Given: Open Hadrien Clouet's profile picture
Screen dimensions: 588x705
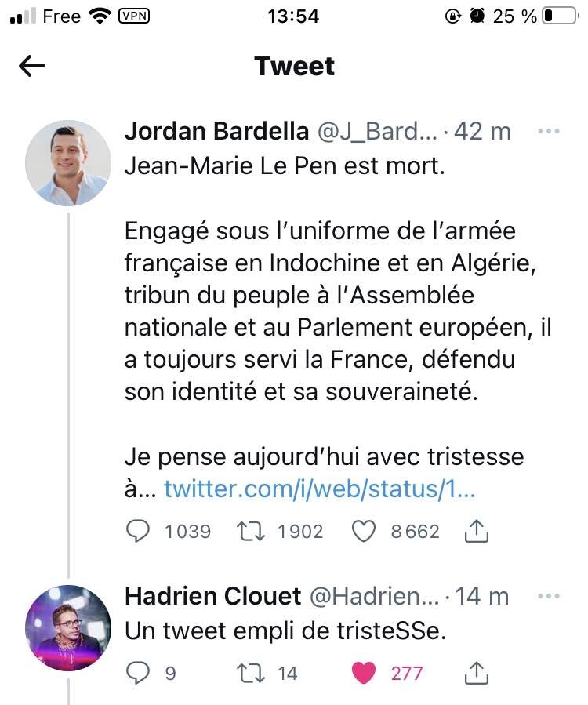Looking at the screenshot, I should coord(68,628).
